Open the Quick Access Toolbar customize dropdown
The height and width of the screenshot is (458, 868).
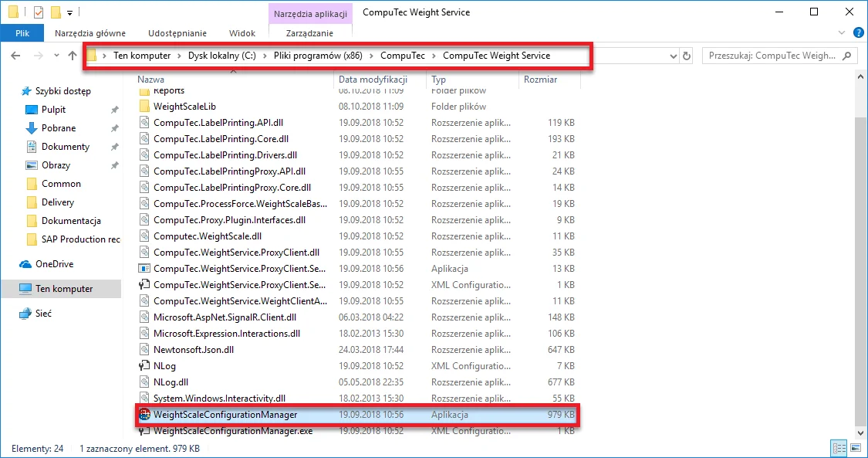pos(69,13)
